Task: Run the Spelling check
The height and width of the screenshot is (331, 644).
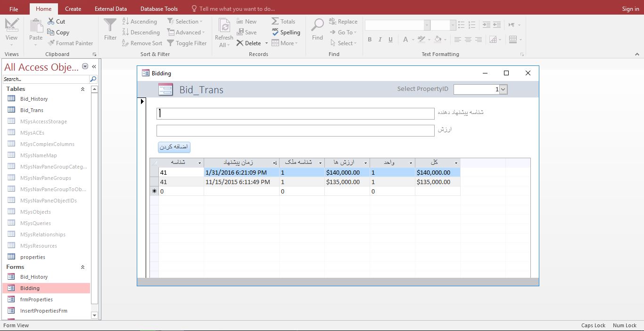Action: pyautogui.click(x=286, y=32)
